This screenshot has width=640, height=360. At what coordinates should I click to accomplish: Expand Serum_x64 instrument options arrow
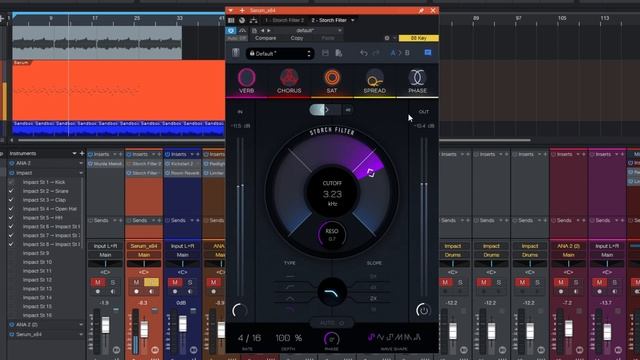81,334
